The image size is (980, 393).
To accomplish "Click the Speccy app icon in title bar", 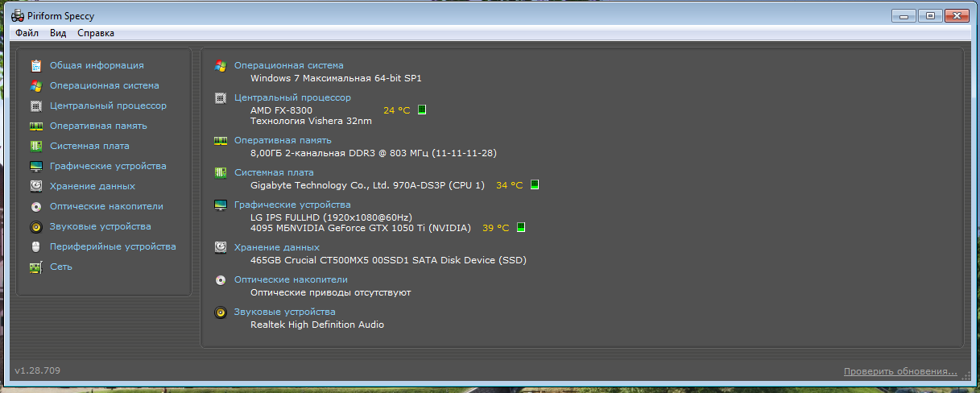I will [x=17, y=16].
